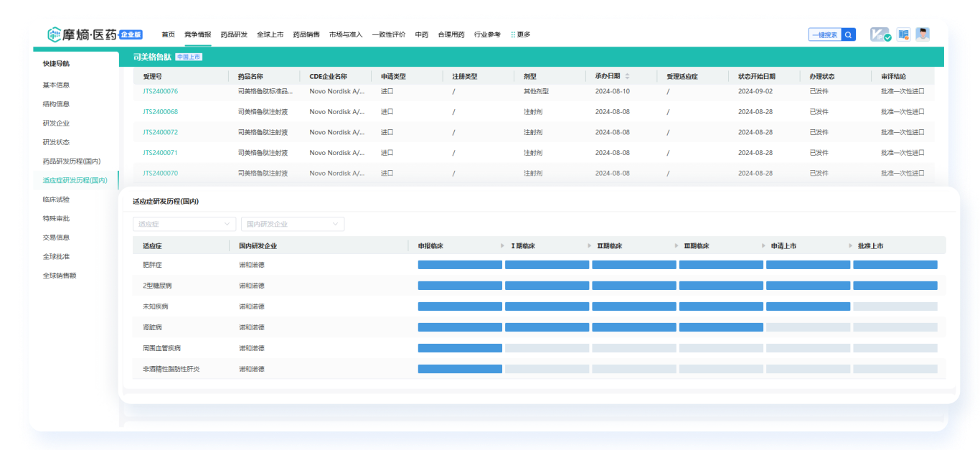The width and height of the screenshot is (980, 450).
Task: Open the VIP membership badge
Action: [880, 34]
